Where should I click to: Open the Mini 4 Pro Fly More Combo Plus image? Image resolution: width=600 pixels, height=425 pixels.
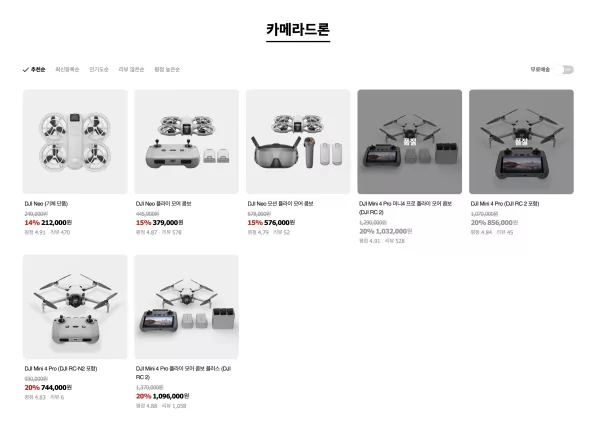[186, 307]
